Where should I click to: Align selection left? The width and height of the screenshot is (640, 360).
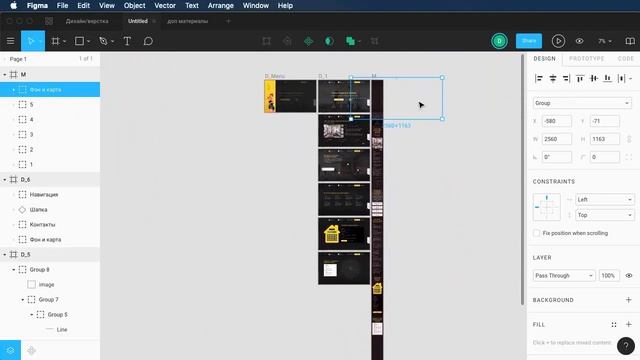[539, 78]
